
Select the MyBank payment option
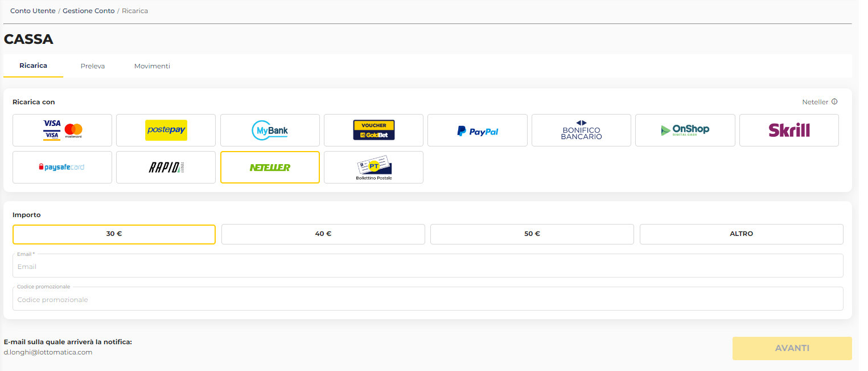click(269, 130)
